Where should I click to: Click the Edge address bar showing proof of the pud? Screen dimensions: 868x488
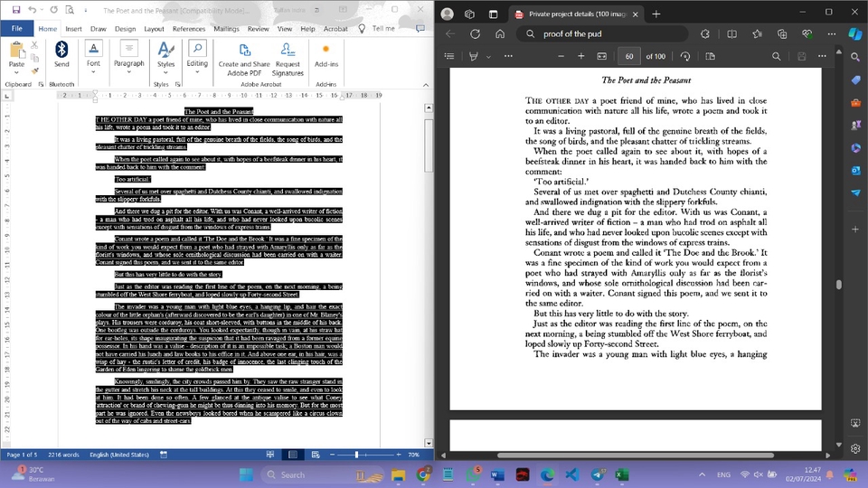point(603,33)
